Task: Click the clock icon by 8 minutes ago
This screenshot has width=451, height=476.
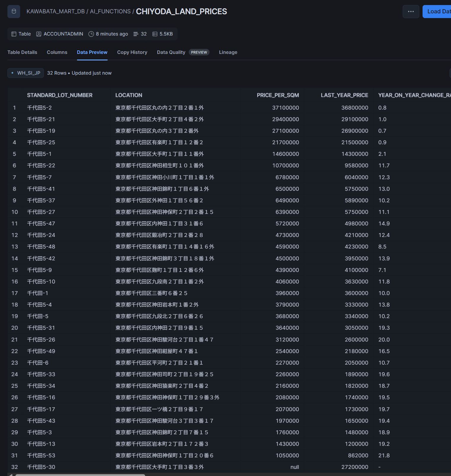Action: coord(91,34)
